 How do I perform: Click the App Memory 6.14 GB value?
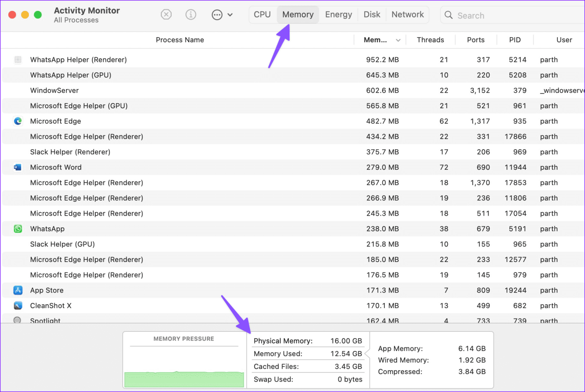(472, 349)
